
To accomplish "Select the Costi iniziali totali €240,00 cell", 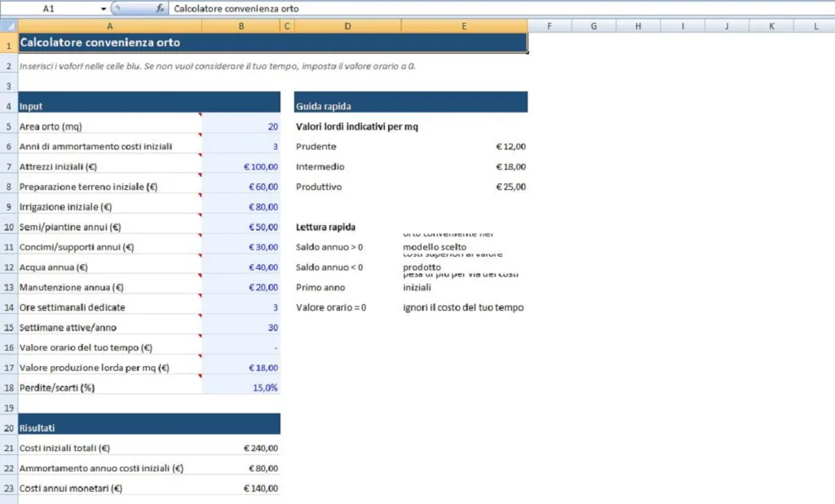I will click(241, 448).
